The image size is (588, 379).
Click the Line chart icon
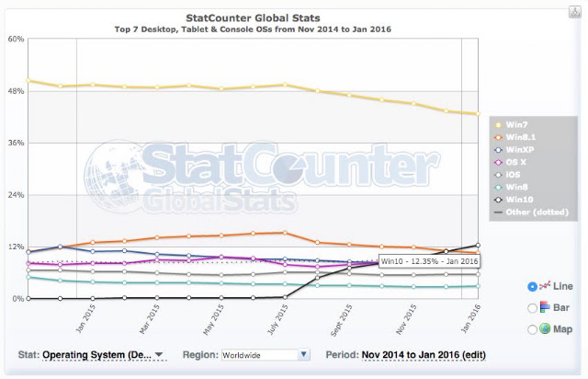click(x=545, y=286)
